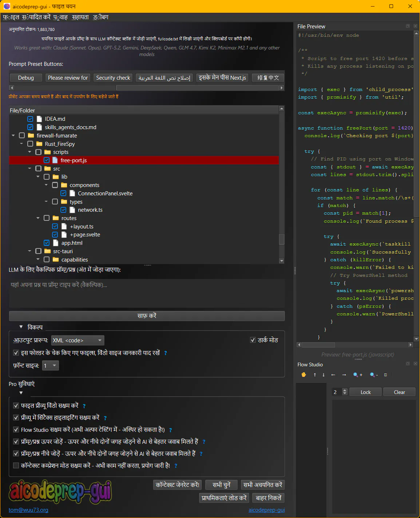420x518 pixels.
Task: Open the प्रवाह menu
Action: pyautogui.click(x=60, y=17)
